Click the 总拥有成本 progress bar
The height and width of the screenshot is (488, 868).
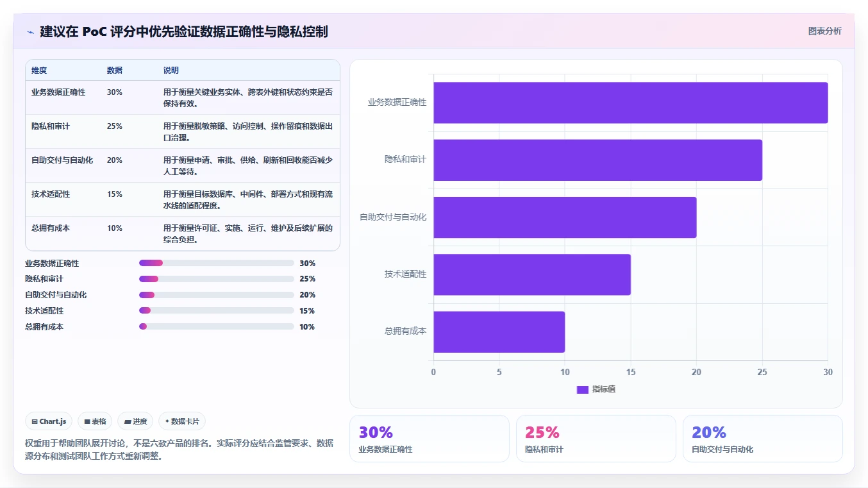point(217,326)
